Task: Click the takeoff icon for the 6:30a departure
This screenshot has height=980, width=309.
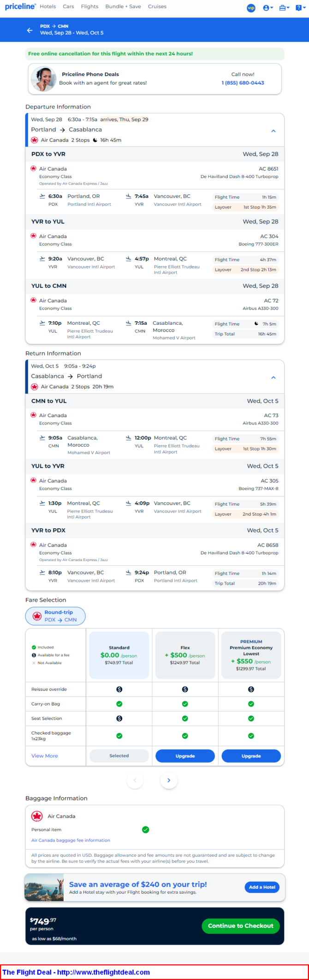Action: click(x=42, y=196)
